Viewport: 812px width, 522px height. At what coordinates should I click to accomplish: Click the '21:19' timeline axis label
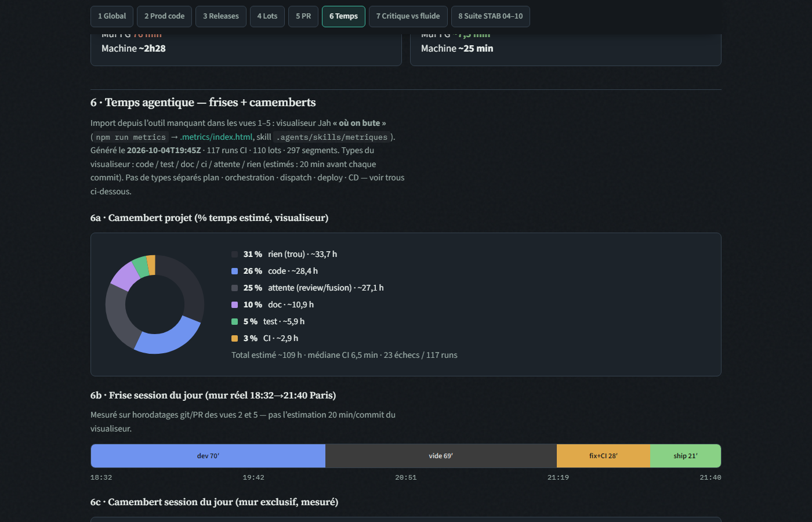coord(558,477)
